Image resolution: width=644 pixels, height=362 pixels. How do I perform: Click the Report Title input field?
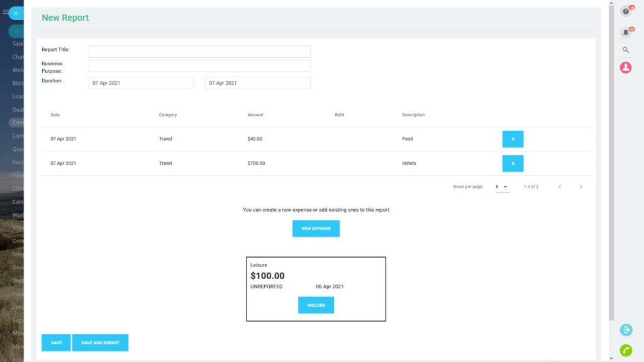click(199, 52)
